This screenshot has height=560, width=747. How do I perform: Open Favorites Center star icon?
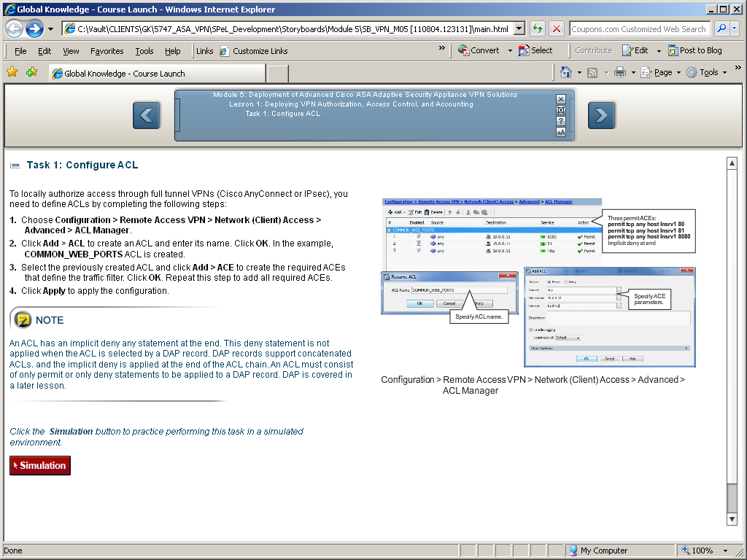12,72
